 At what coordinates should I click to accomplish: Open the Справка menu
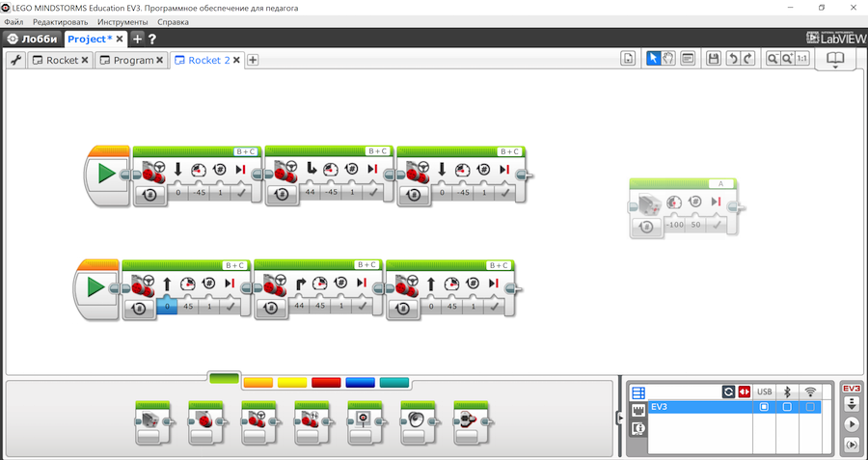tap(173, 22)
